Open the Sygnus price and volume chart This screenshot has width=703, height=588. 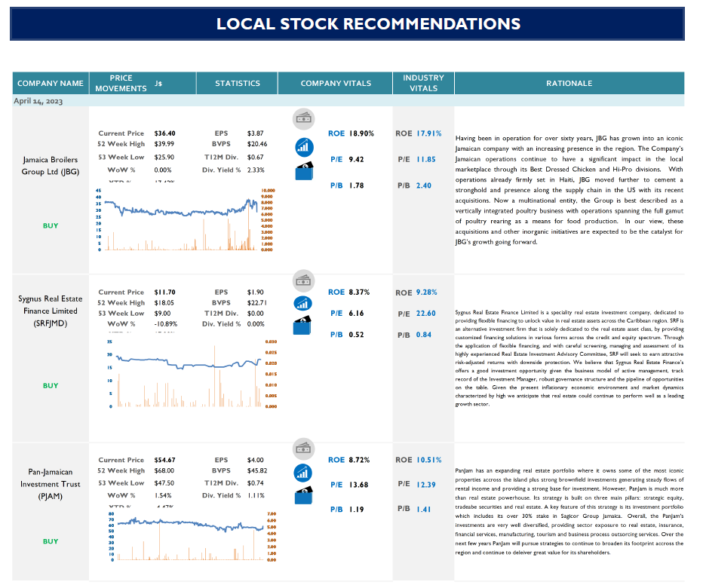coord(193,374)
